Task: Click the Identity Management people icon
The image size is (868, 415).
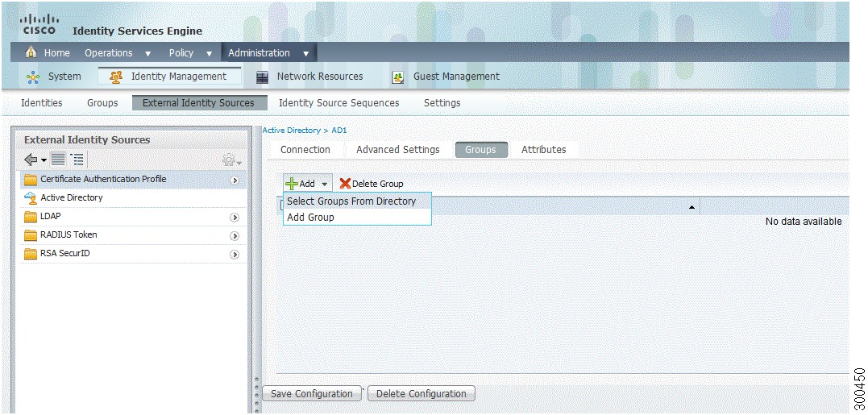Action: pos(116,77)
